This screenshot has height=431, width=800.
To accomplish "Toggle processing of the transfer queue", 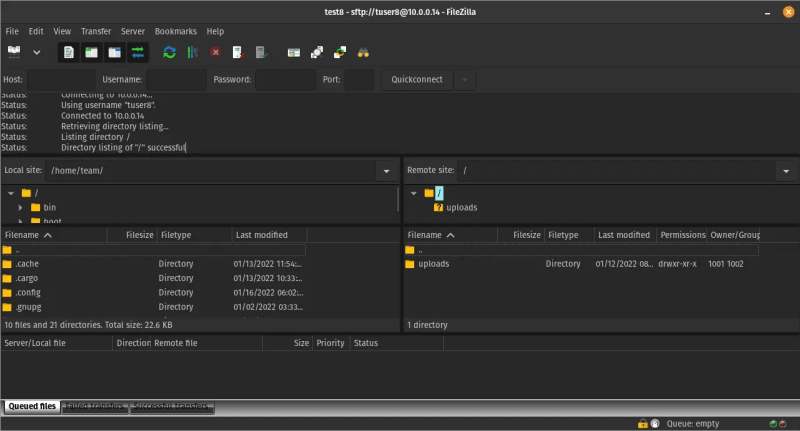I will [x=192, y=52].
